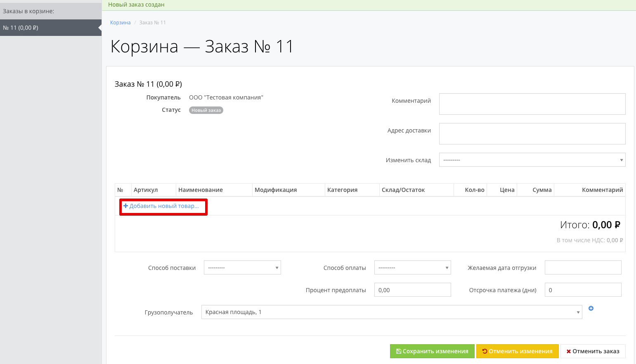Go to Корзина via breadcrumb link
This screenshot has height=364, width=636.
120,23
